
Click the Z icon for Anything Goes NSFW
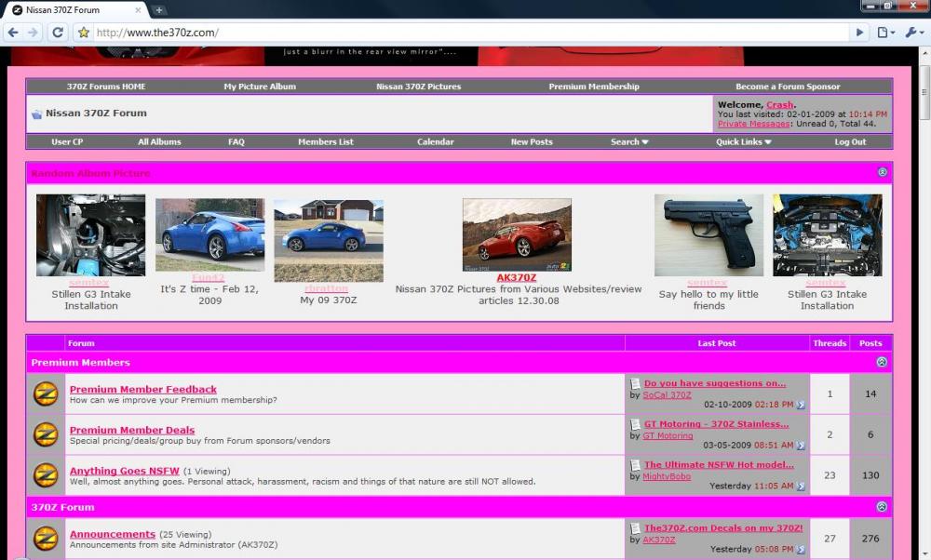46,475
